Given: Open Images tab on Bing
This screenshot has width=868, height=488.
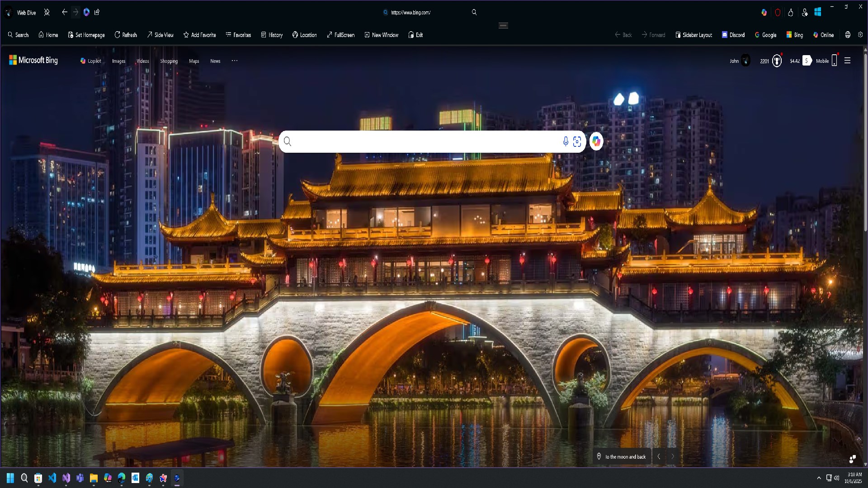Looking at the screenshot, I should point(118,61).
